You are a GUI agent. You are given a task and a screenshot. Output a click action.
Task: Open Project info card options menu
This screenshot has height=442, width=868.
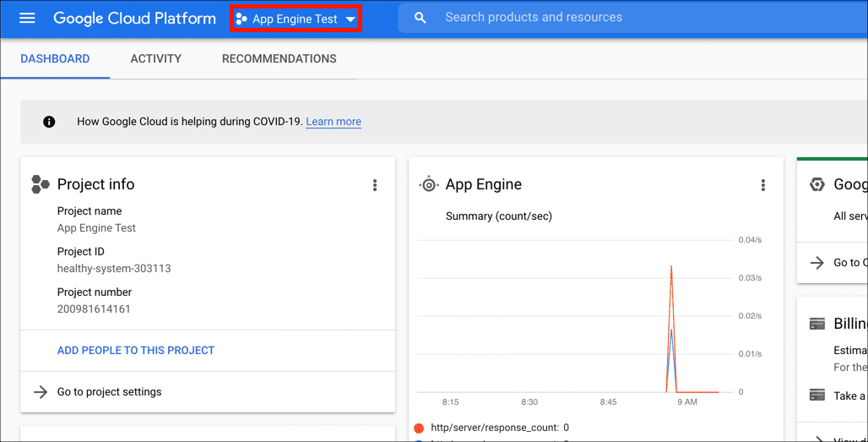tap(375, 185)
